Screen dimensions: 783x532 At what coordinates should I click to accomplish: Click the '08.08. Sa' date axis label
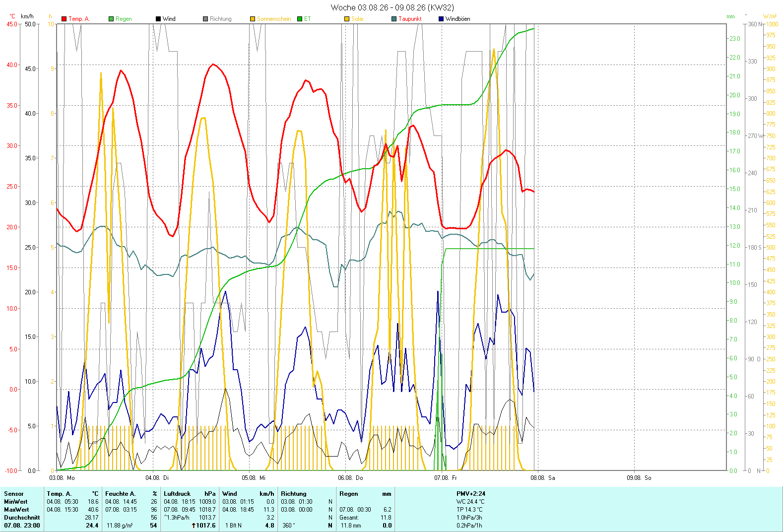coord(543,478)
